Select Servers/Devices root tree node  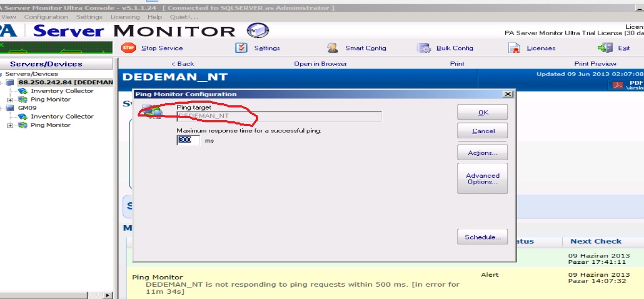(x=31, y=74)
